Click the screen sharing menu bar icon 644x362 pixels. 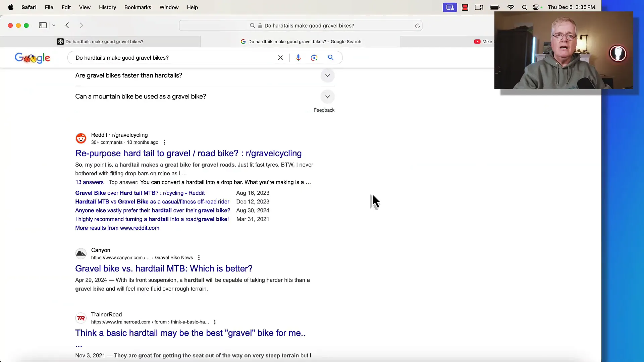[x=450, y=7]
